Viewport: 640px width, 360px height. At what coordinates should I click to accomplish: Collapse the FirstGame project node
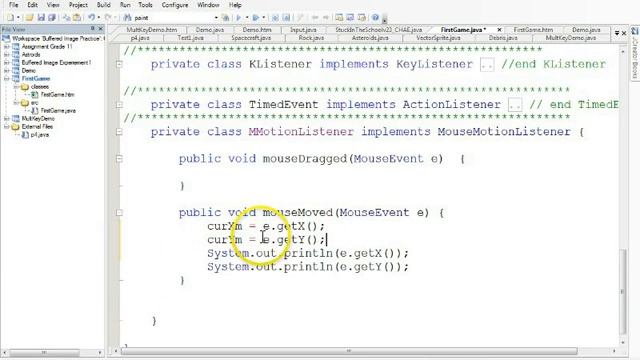(x=7, y=78)
